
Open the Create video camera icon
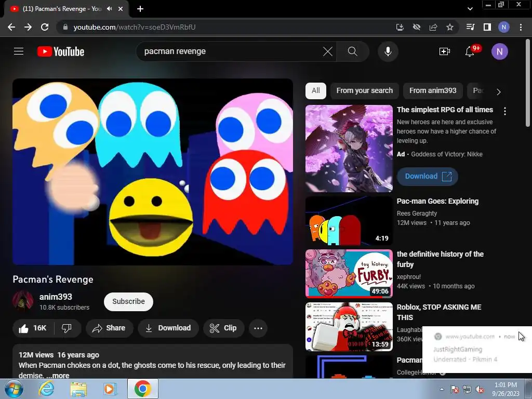[x=445, y=51]
